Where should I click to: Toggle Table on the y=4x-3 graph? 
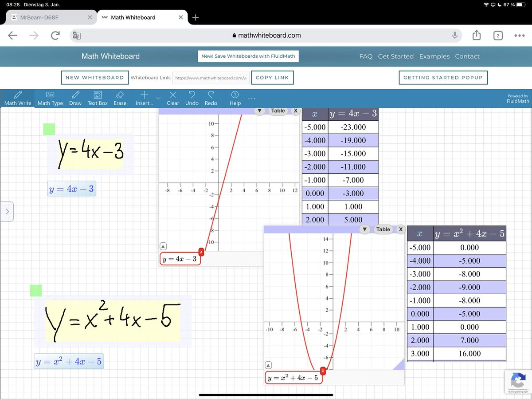click(278, 111)
